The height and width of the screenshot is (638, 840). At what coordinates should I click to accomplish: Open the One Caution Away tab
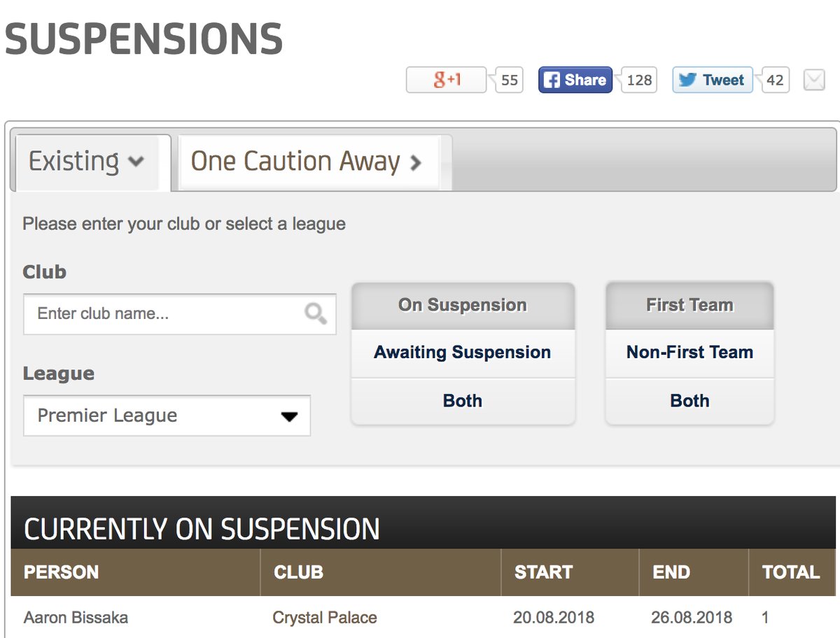tap(307, 162)
